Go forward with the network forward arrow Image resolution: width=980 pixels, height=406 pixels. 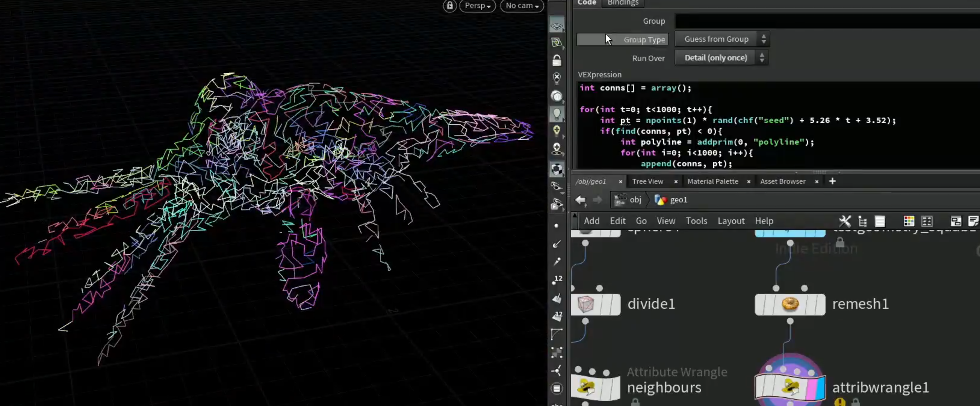[597, 200]
